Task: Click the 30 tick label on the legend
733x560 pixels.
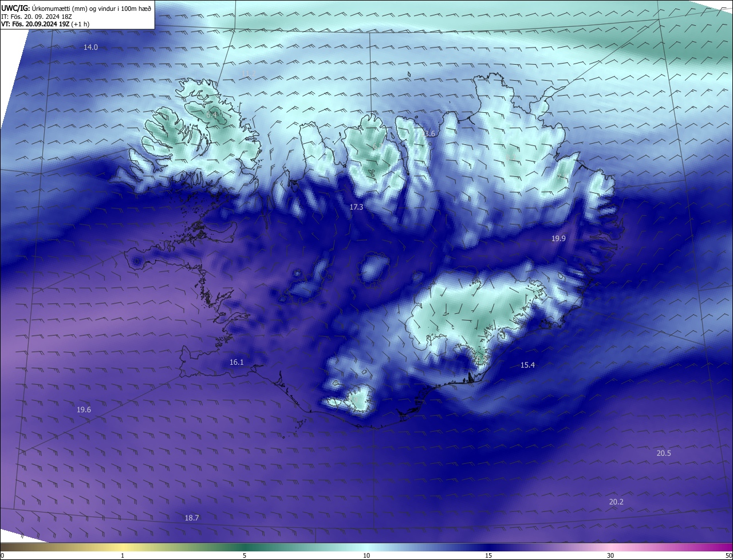Action: point(610,555)
